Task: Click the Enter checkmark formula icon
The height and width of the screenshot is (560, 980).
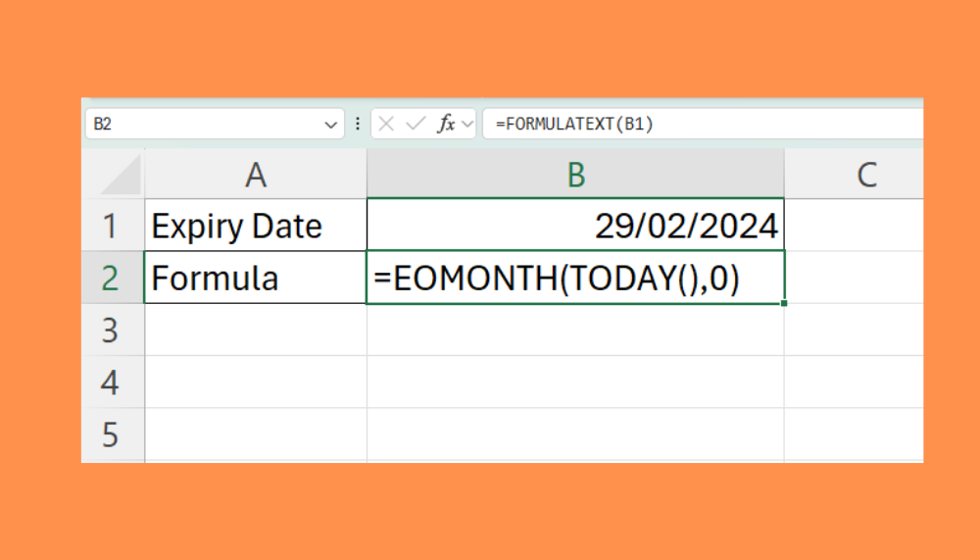Action: click(x=416, y=124)
